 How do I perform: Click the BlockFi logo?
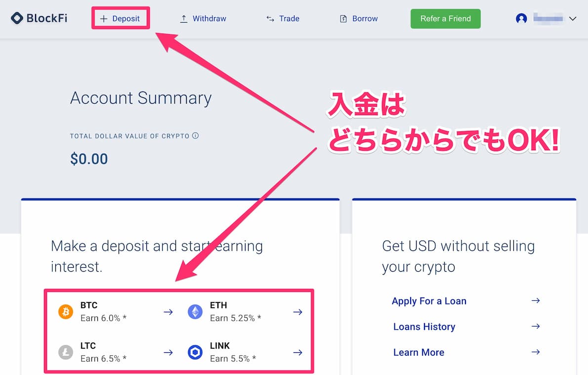[x=39, y=18]
